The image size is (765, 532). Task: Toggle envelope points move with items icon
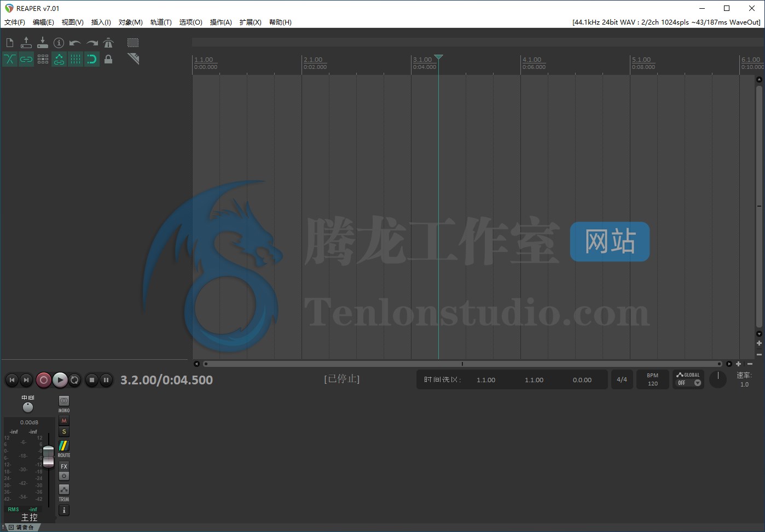[x=59, y=59]
